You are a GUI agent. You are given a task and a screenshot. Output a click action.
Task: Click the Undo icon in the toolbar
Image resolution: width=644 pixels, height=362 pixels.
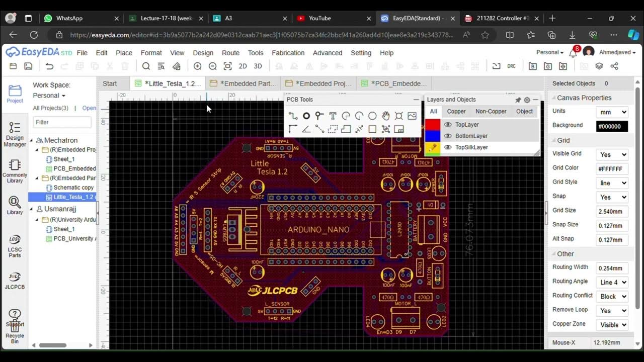pos(49,66)
